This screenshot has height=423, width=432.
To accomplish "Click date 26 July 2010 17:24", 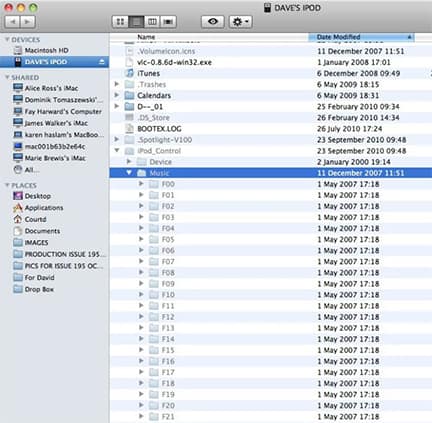I will 349,129.
